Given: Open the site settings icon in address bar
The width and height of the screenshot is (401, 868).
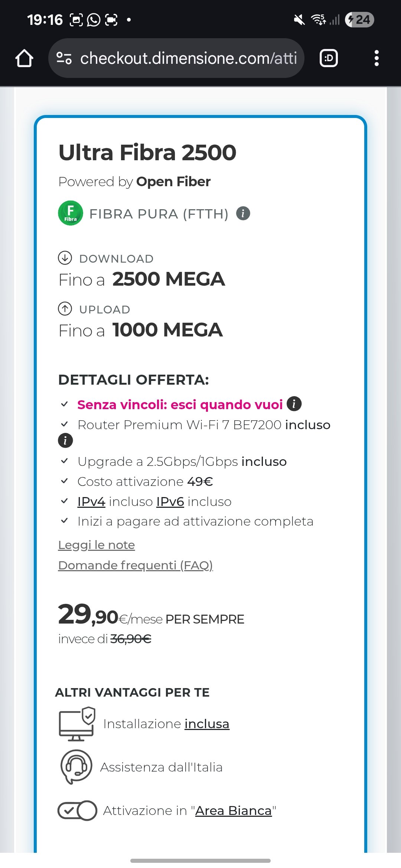Looking at the screenshot, I should pos(64,58).
